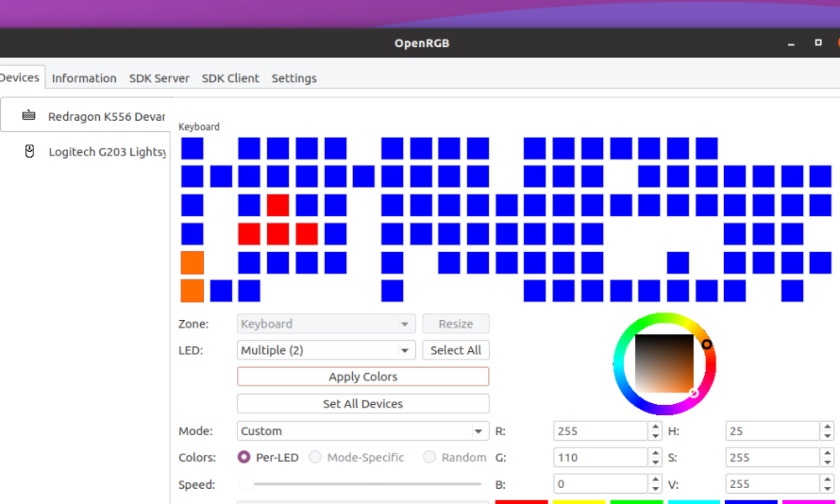Decrease the V value with down arrow
Image resolution: width=840 pixels, height=504 pixels.
(827, 489)
